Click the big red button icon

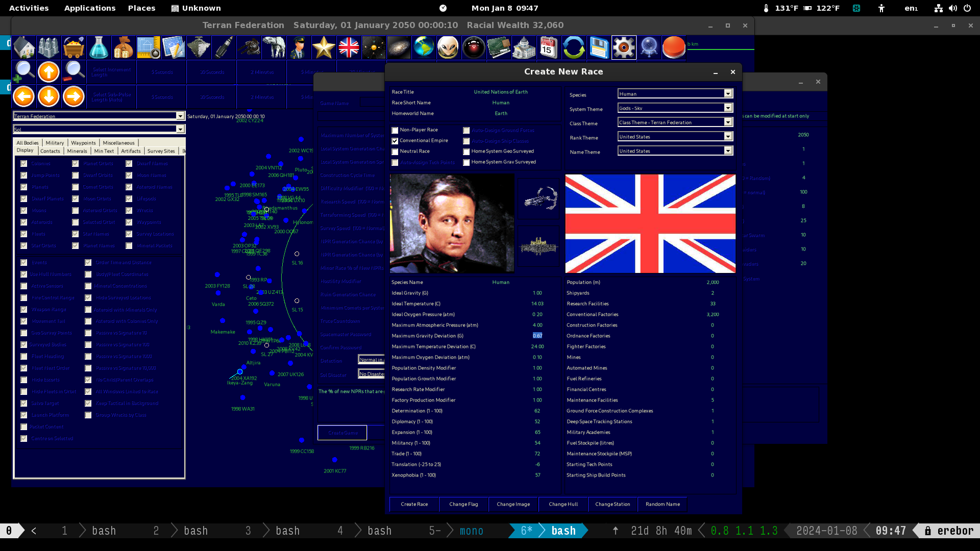coord(674,47)
